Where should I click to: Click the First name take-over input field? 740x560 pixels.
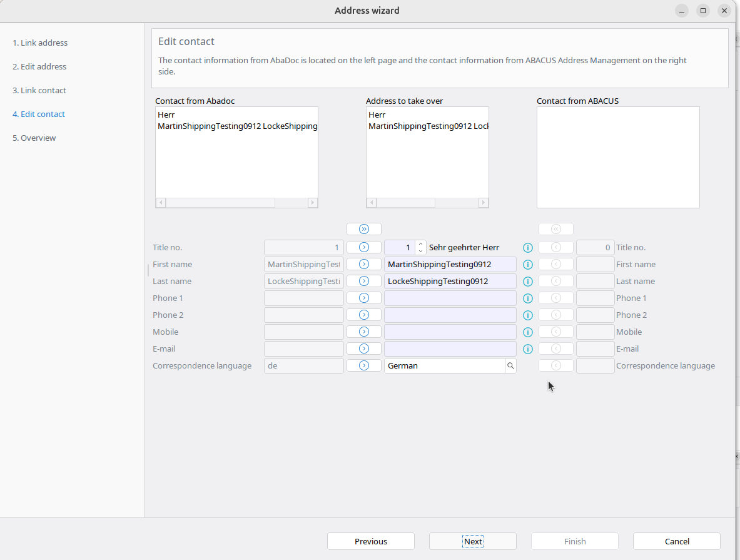click(x=450, y=264)
